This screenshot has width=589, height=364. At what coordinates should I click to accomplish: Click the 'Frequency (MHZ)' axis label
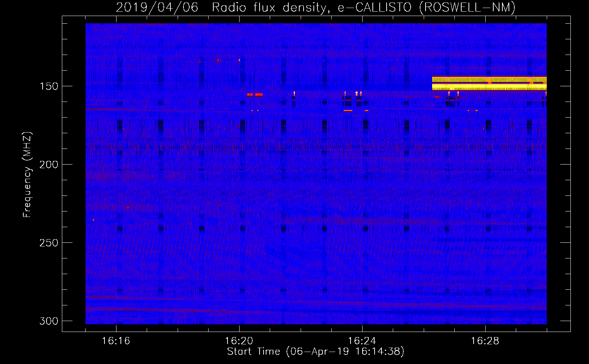coord(27,175)
